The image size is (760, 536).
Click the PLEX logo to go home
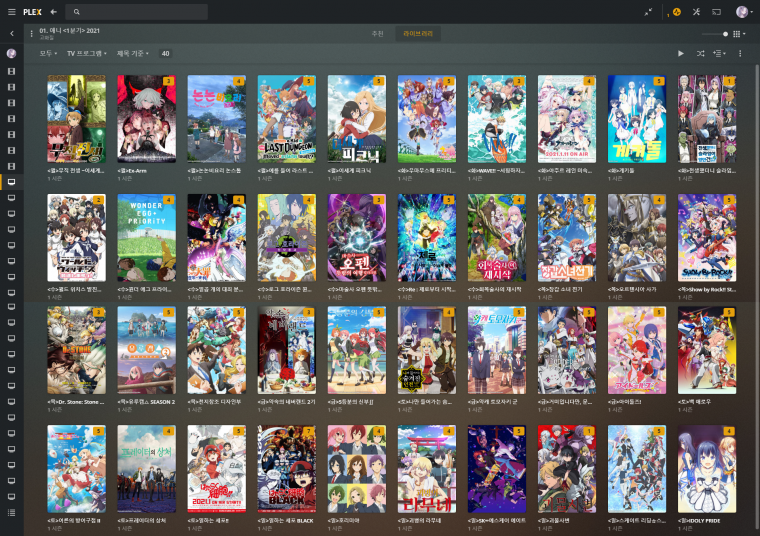[x=32, y=12]
